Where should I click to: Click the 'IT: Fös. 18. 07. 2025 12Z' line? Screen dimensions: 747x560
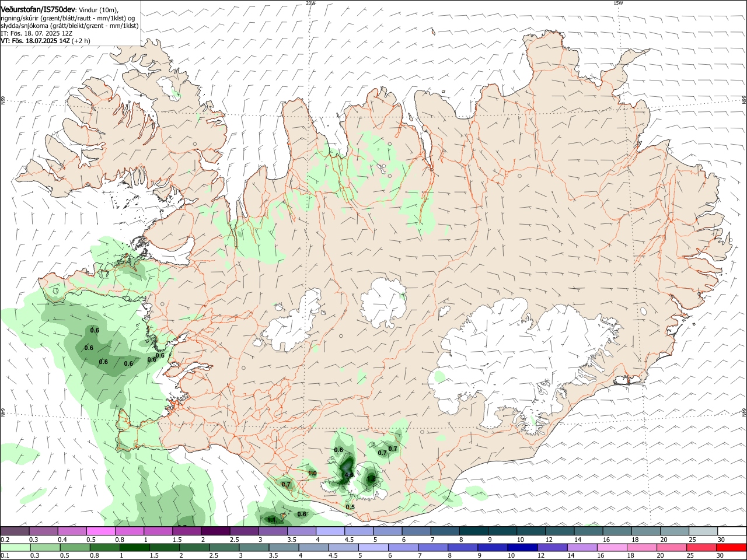(37, 33)
